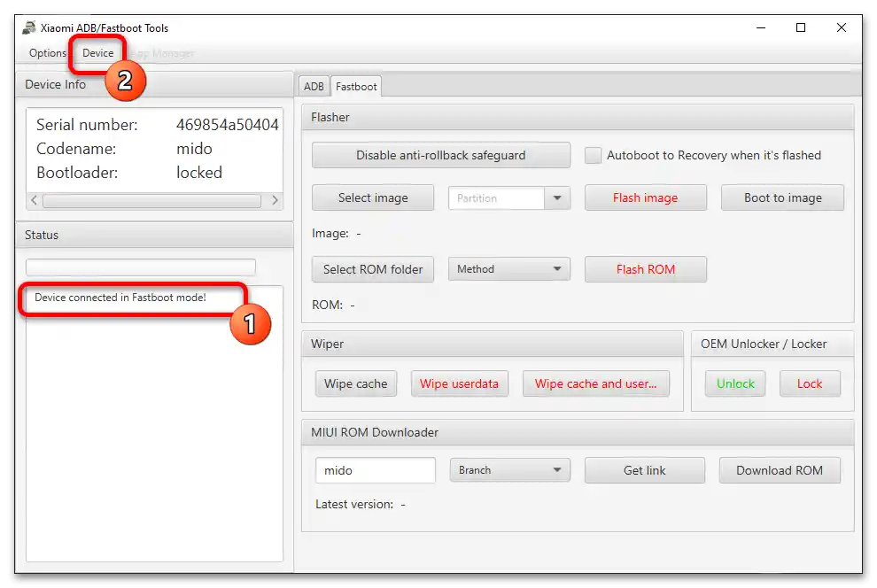
Task: Click the red Lock button
Action: coord(810,384)
